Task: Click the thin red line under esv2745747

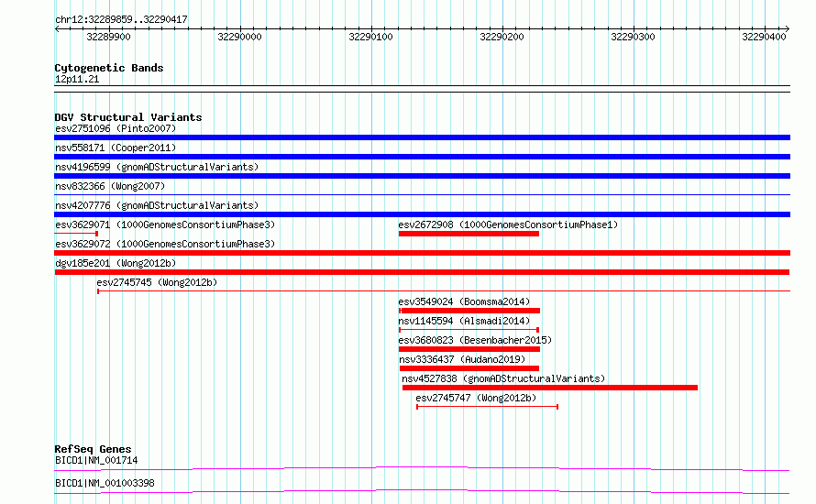Action: tap(487, 407)
